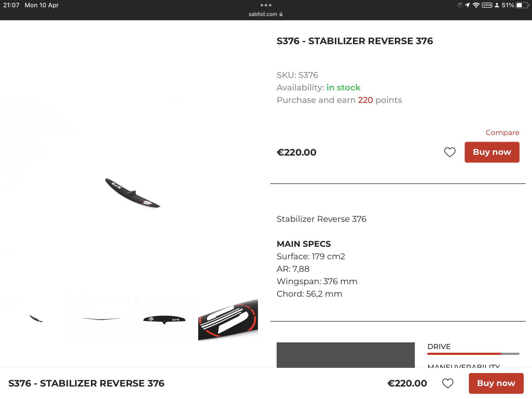Click the main stabilizer product image

132,193
